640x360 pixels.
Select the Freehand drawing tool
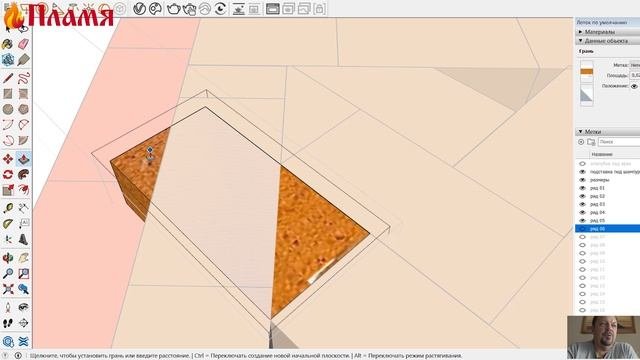point(23,78)
